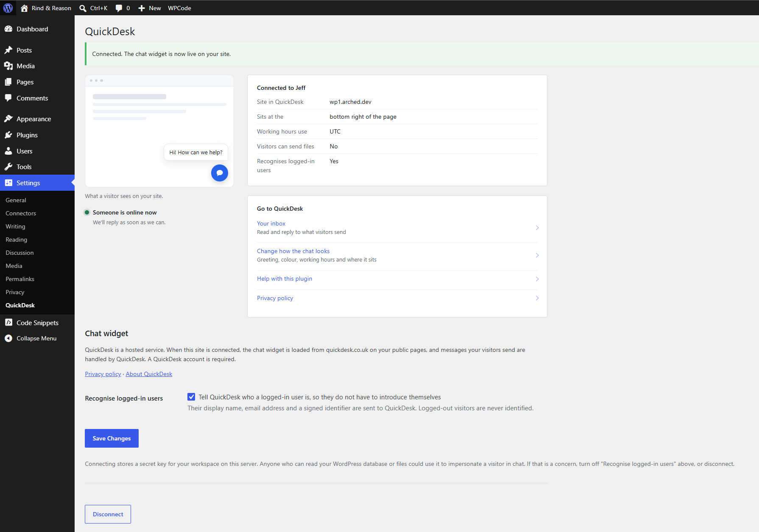Open WPCode in the admin bar
Screen dimensions: 759x532
(x=179, y=8)
